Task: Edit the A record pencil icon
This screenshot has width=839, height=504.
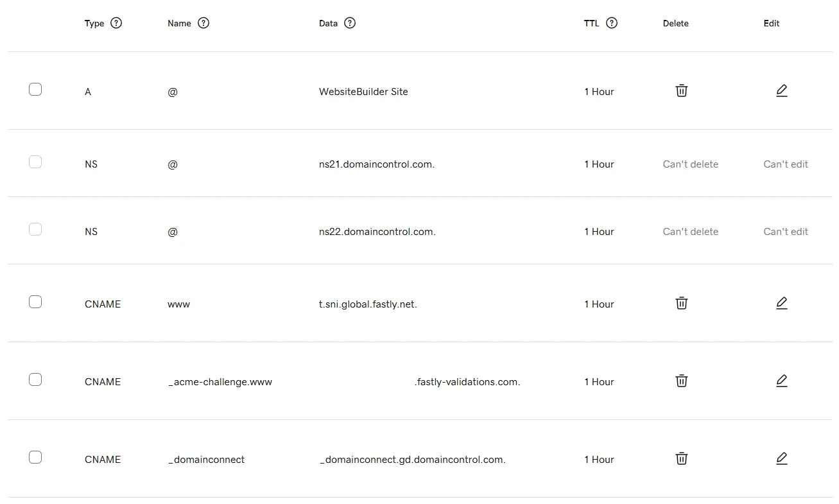Action: coord(781,91)
